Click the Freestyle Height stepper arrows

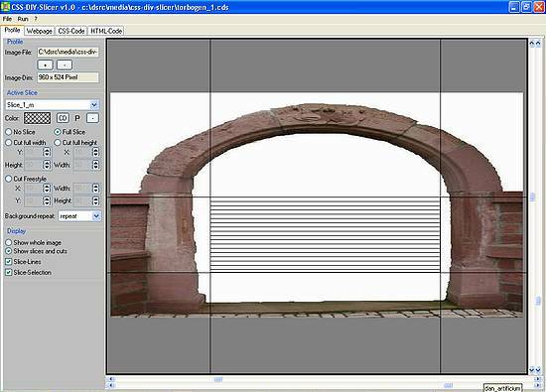(x=95, y=200)
